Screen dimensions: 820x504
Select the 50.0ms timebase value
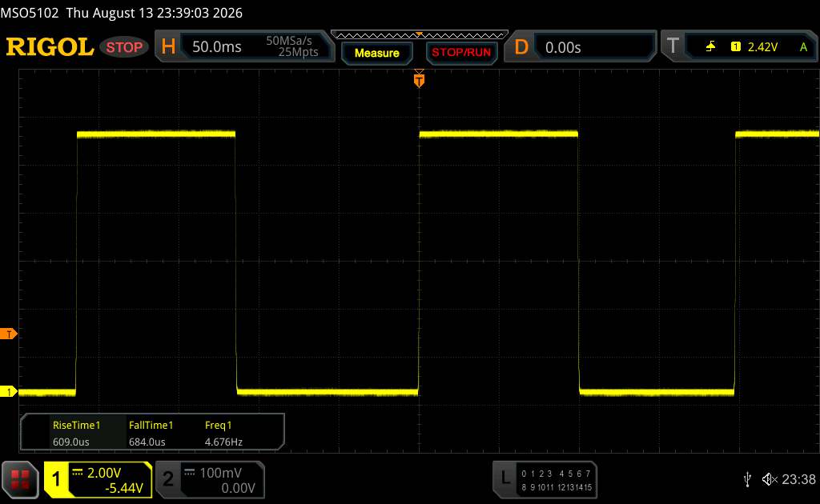coord(216,47)
